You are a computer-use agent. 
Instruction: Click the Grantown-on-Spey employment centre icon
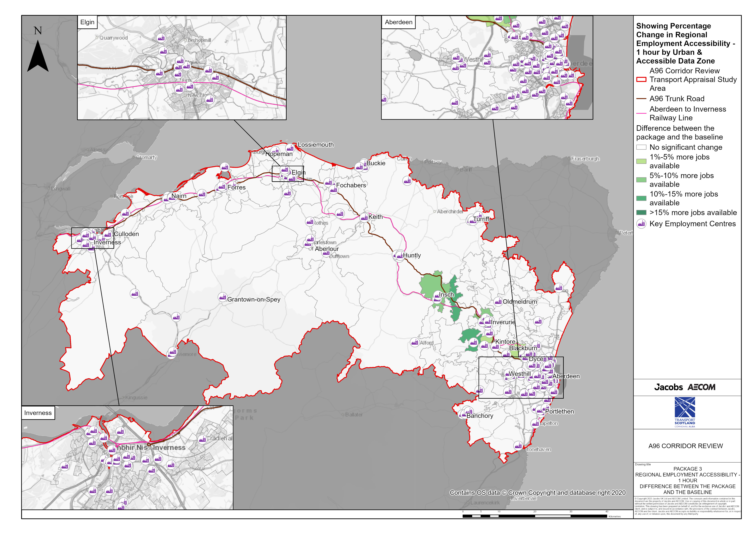tap(223, 297)
